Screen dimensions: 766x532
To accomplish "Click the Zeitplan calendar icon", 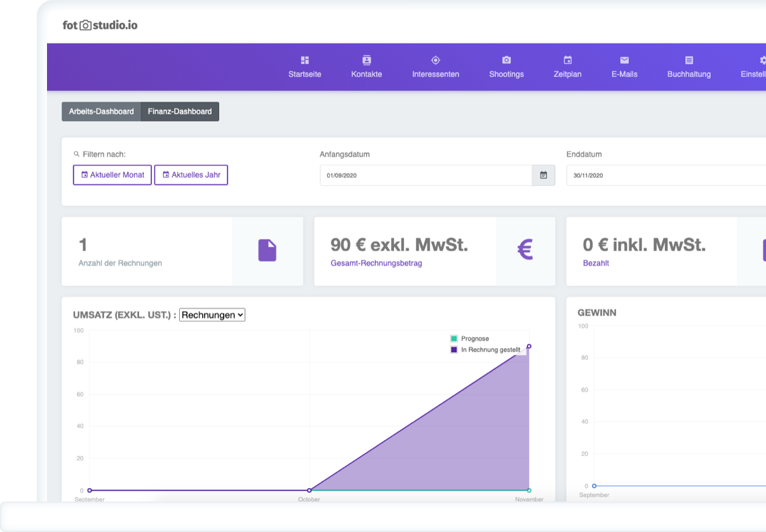I will pyautogui.click(x=568, y=60).
